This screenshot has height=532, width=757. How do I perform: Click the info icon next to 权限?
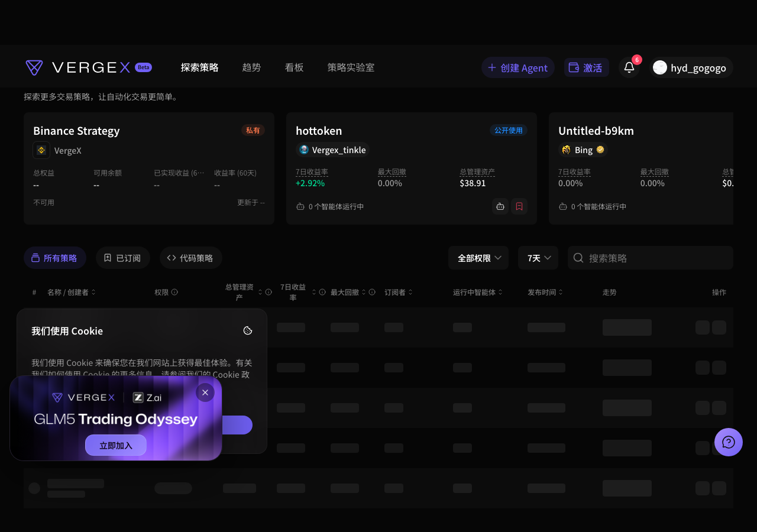[x=174, y=292]
